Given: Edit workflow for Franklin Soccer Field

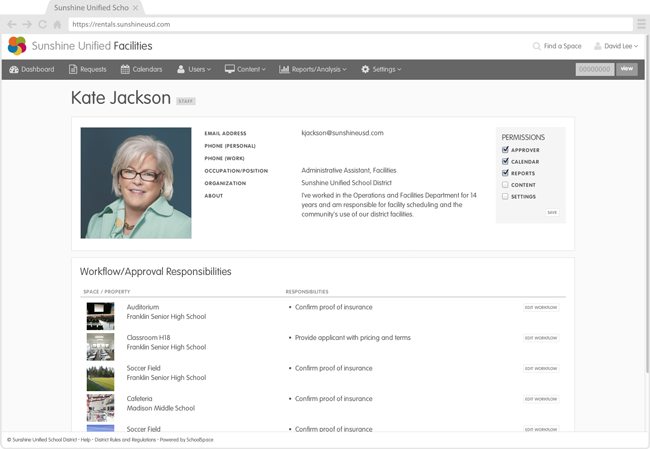Looking at the screenshot, I should point(541,368).
